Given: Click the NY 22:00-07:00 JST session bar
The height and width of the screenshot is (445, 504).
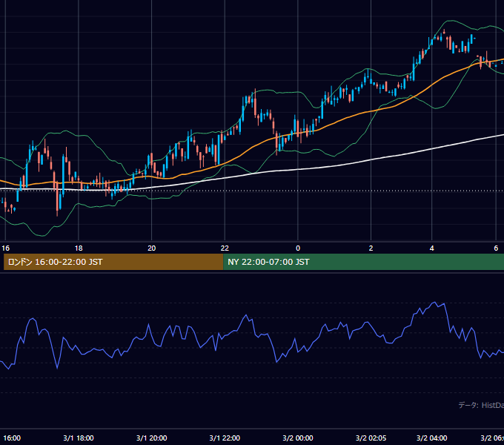Looking at the screenshot, I should point(363,262).
